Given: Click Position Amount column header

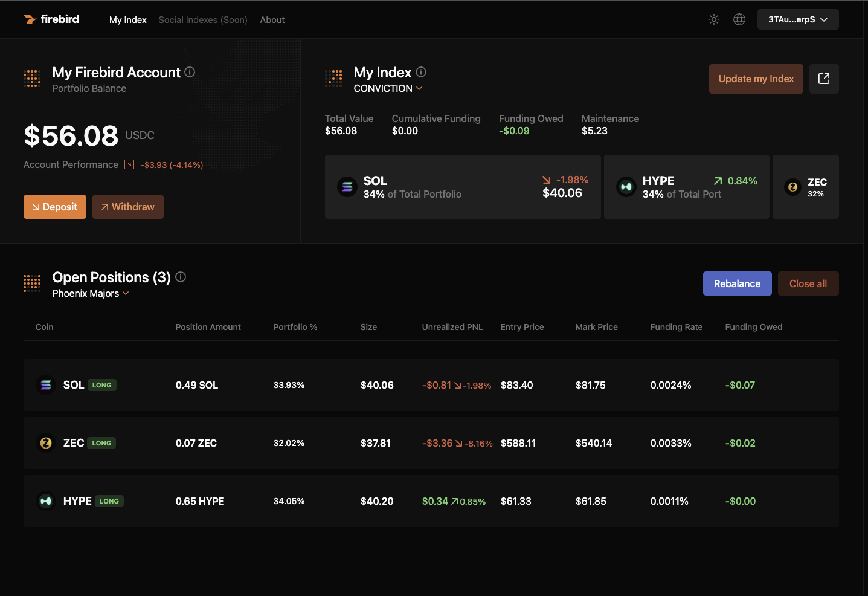Looking at the screenshot, I should (x=208, y=327).
